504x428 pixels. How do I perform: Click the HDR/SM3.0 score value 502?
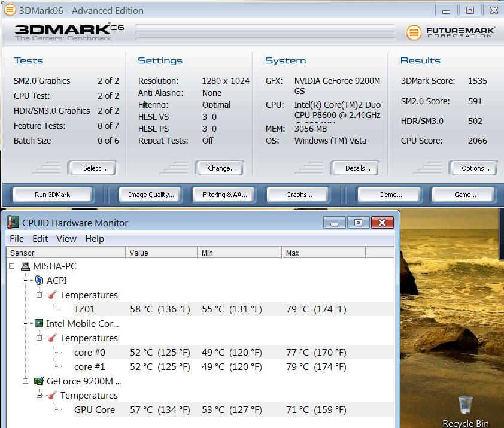pyautogui.click(x=475, y=121)
